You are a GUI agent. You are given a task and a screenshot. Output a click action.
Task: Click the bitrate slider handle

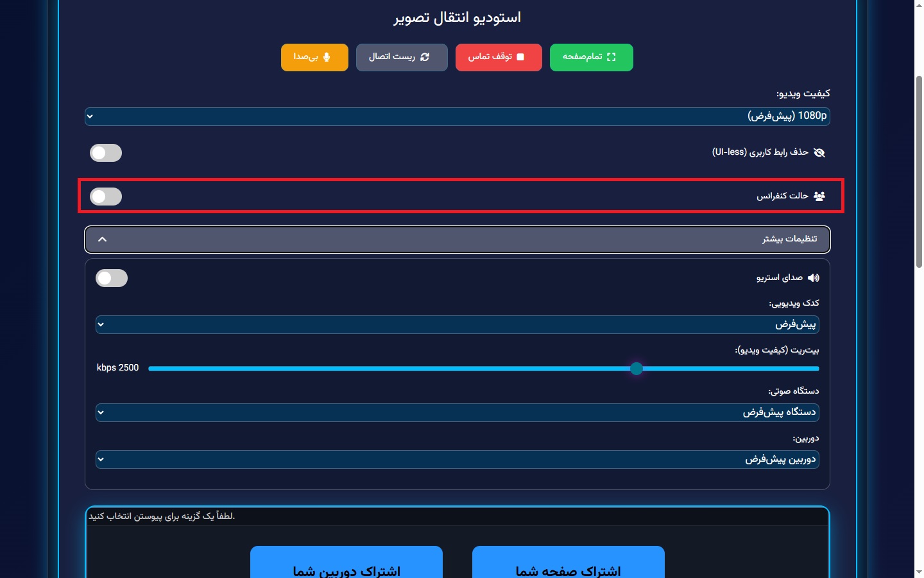coord(637,369)
